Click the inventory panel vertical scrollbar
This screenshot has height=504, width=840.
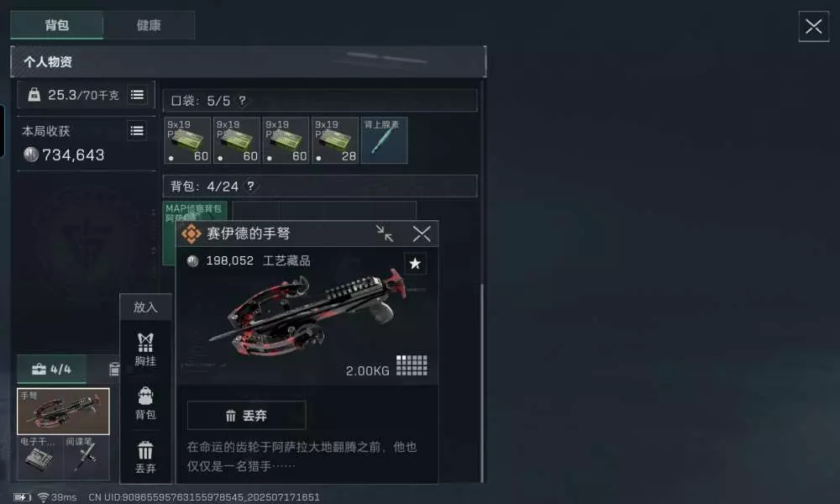coord(481,382)
